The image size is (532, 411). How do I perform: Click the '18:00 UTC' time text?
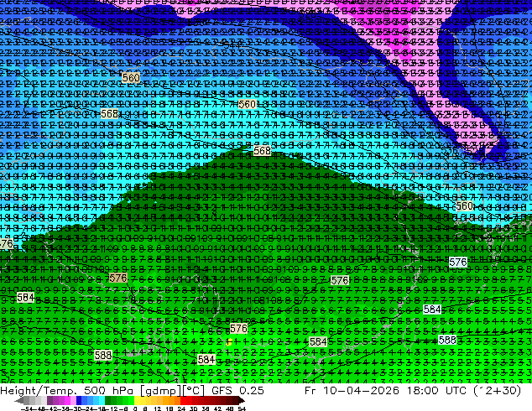(x=438, y=391)
